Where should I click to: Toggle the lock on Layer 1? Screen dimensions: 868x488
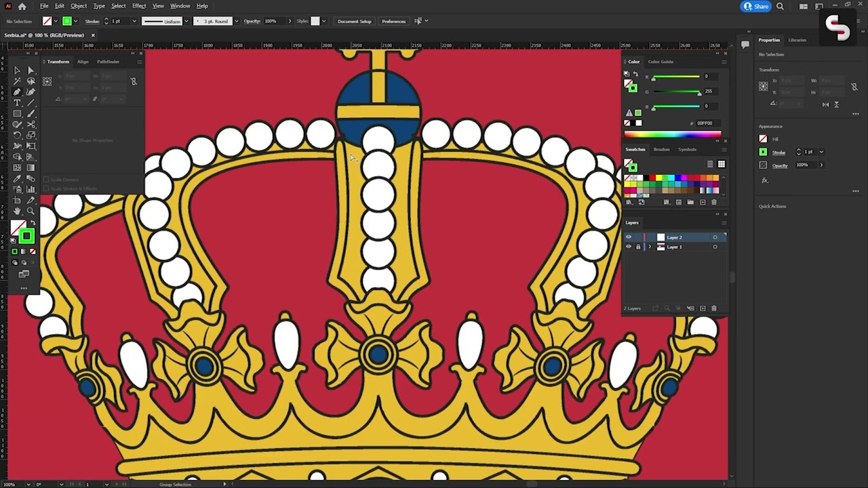tap(637, 247)
